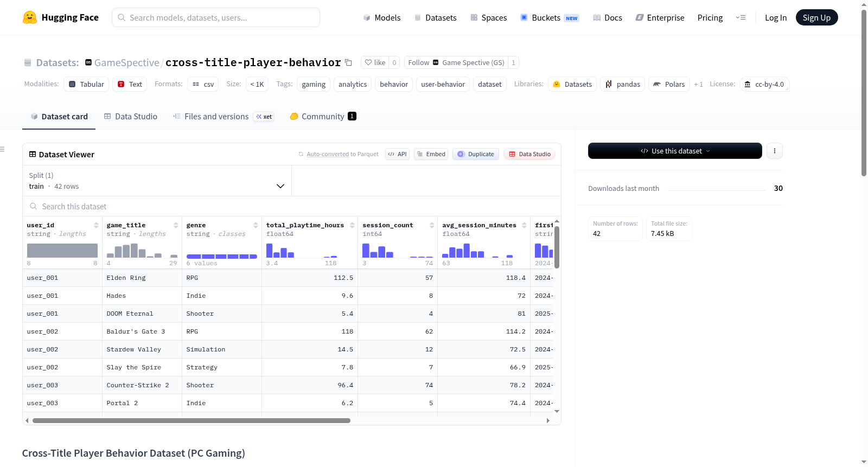Sort by avg_session_minutes column icon
Image resolution: width=868 pixels, height=467 pixels.
point(524,225)
